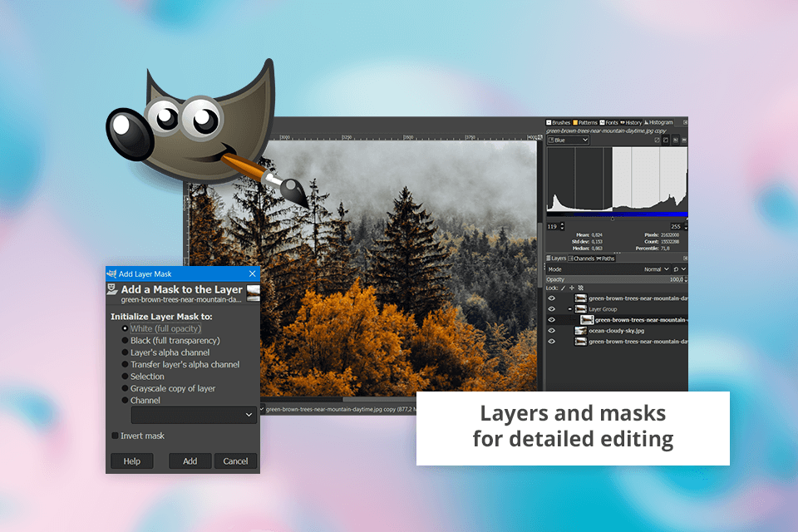Switch to the Layers tab

556,259
